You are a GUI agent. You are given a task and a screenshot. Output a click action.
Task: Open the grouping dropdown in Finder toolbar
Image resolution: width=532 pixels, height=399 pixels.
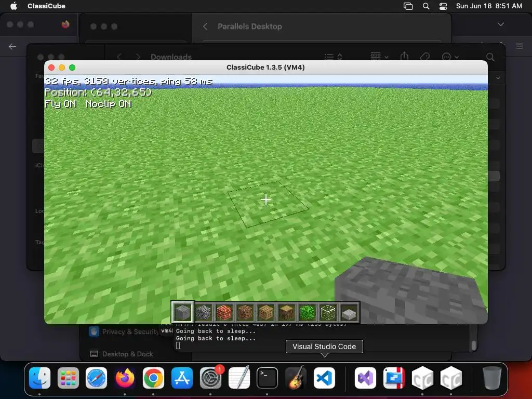379,56
